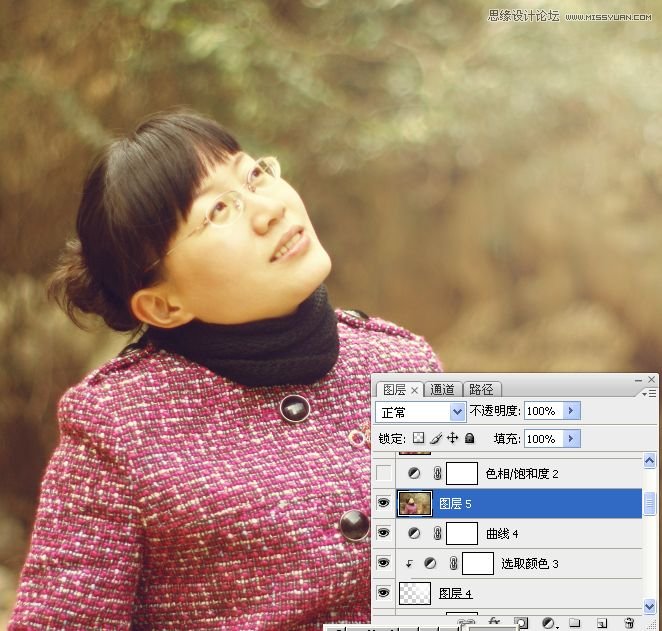Hide the 选取颜色 3 layer
Image resolution: width=662 pixels, height=631 pixels.
point(383,563)
